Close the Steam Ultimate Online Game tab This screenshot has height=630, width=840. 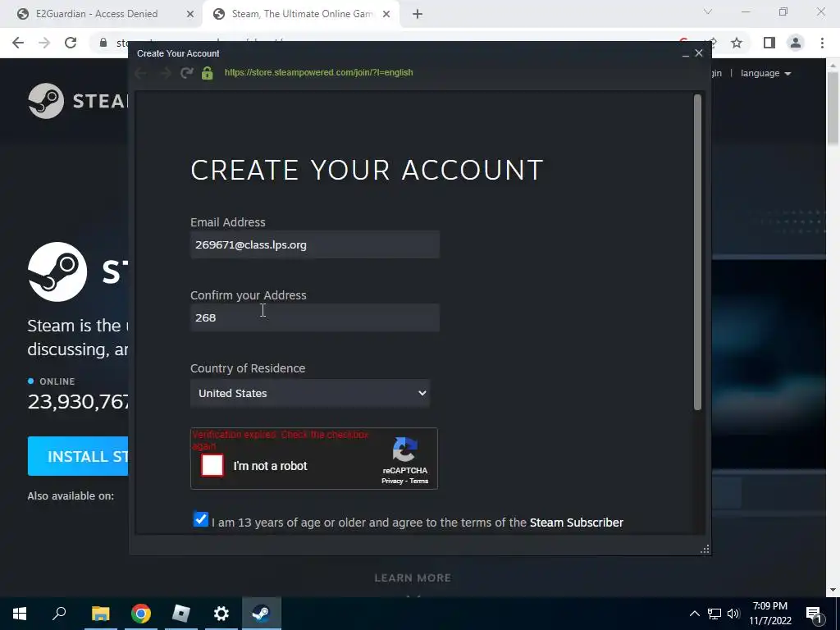click(x=386, y=14)
